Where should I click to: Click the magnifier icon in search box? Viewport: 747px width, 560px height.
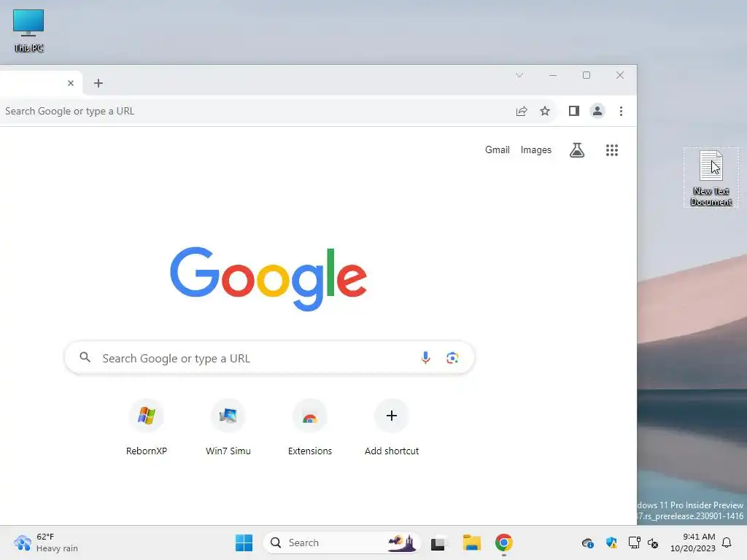click(85, 357)
